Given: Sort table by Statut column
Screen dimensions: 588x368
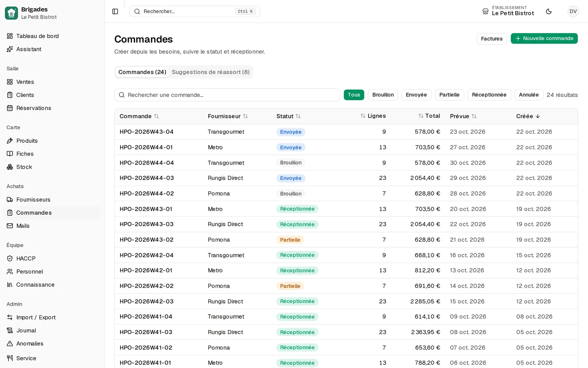Looking at the screenshot, I should coord(288,116).
